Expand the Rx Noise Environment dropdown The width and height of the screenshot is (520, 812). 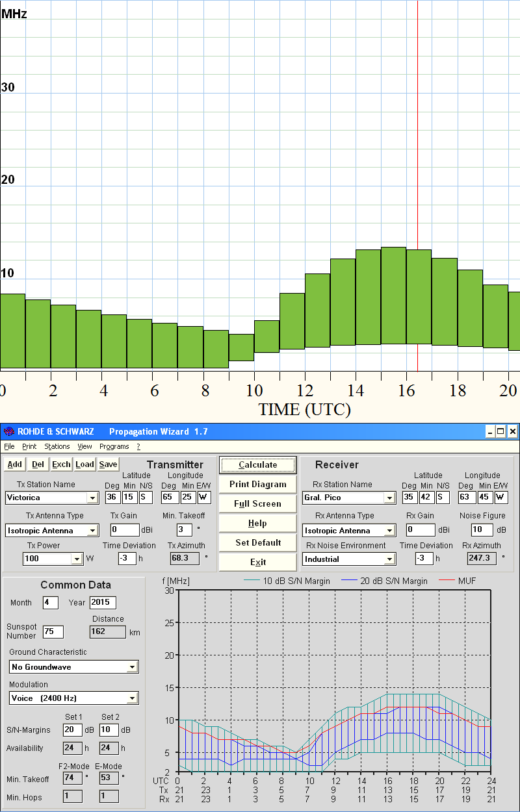coord(389,559)
